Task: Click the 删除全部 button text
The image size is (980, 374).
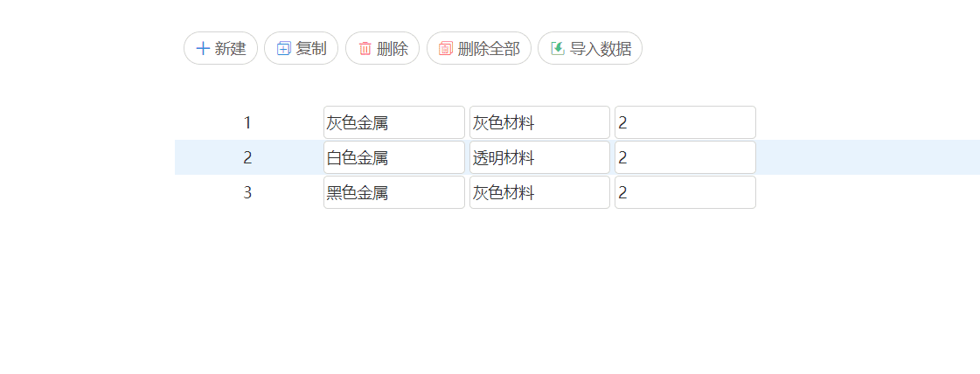Action: tap(489, 49)
